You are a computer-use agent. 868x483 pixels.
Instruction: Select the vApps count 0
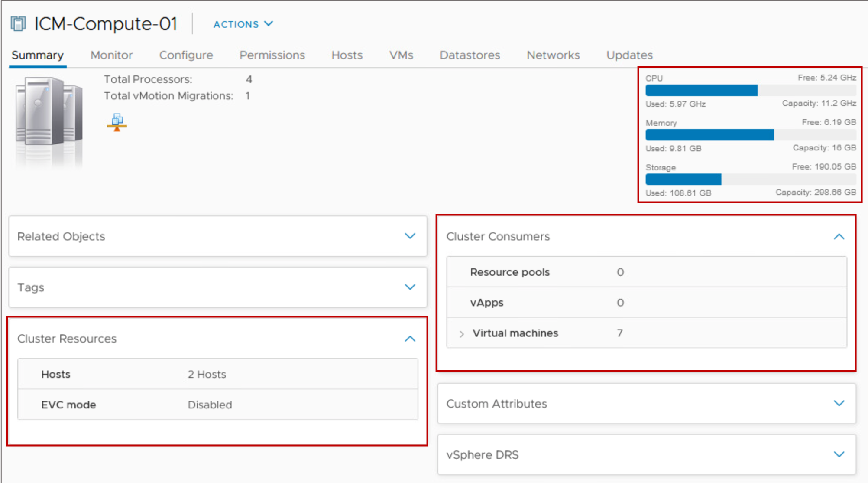620,302
